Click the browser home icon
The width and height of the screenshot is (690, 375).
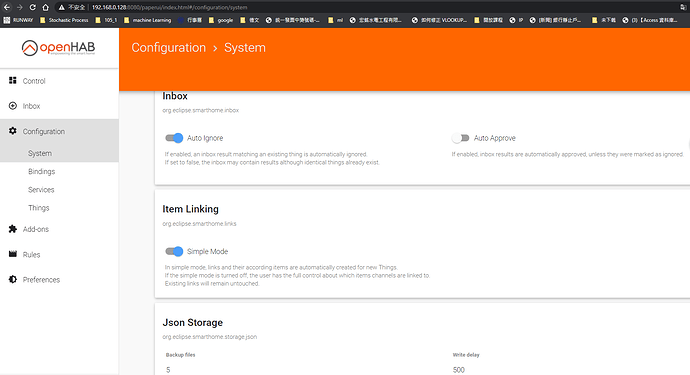45,7
